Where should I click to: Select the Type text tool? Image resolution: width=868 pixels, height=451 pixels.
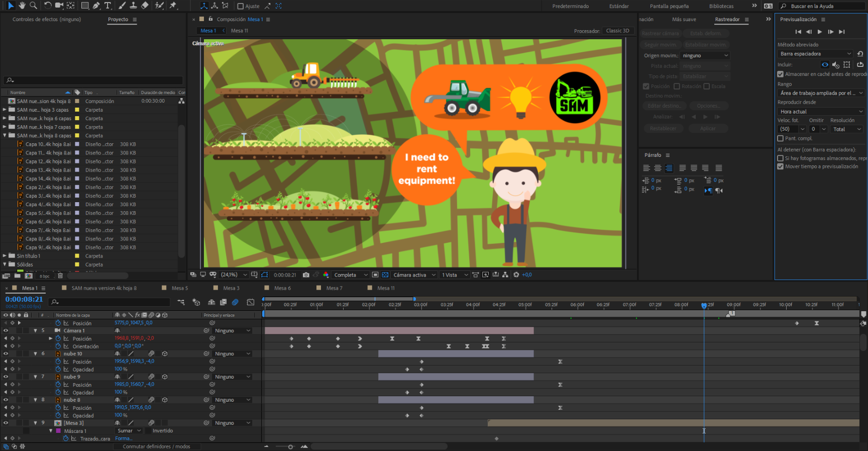click(107, 6)
